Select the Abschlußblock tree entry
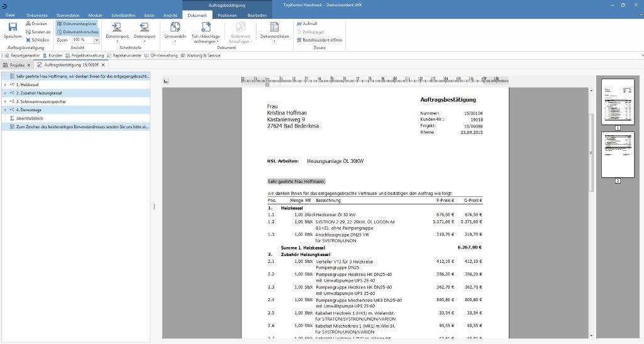Image resolution: width=644 pixels, height=344 pixels. (x=30, y=118)
